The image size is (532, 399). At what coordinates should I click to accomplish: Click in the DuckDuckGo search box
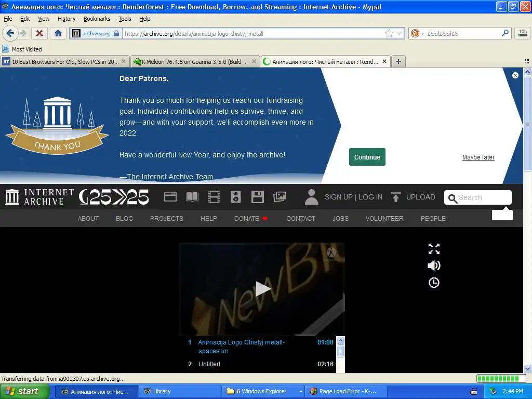pos(462,33)
